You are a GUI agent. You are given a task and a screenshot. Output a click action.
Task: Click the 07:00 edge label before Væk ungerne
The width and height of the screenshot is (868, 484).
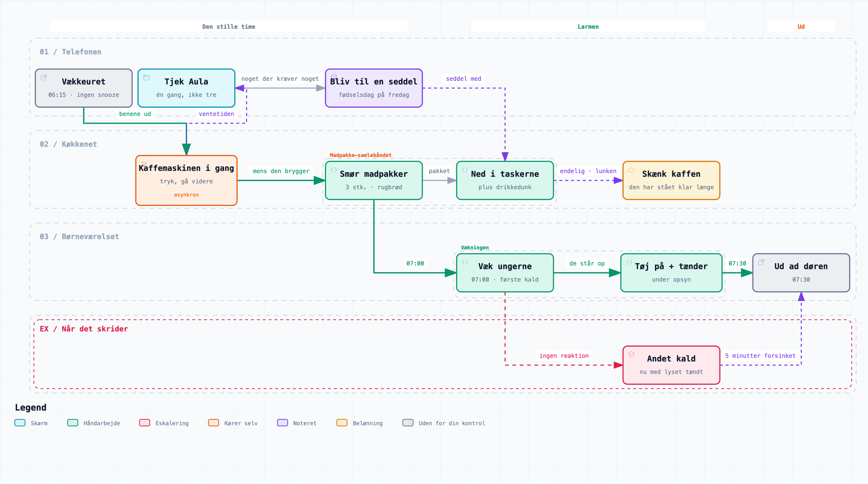pos(415,264)
